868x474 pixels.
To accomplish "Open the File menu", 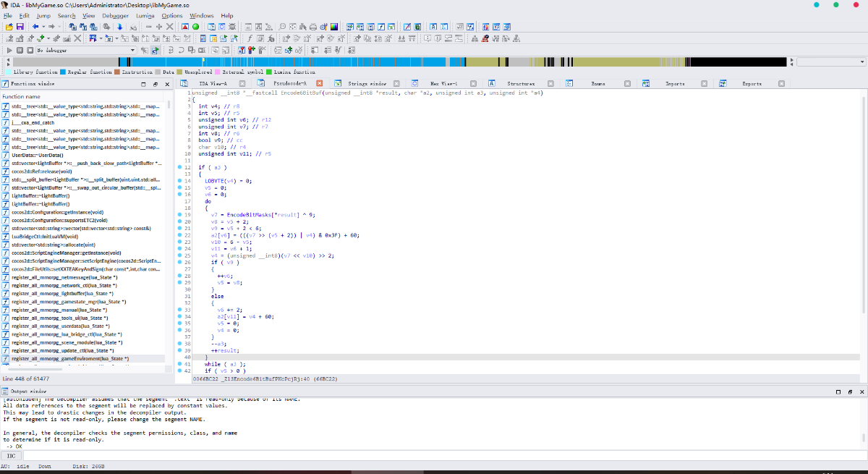I will coord(8,15).
